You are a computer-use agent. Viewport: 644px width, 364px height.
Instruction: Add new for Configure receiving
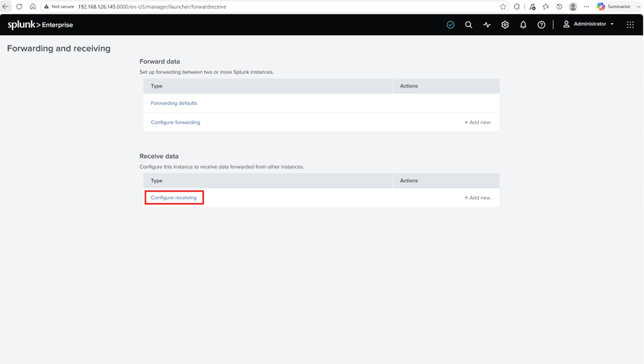[x=478, y=198]
